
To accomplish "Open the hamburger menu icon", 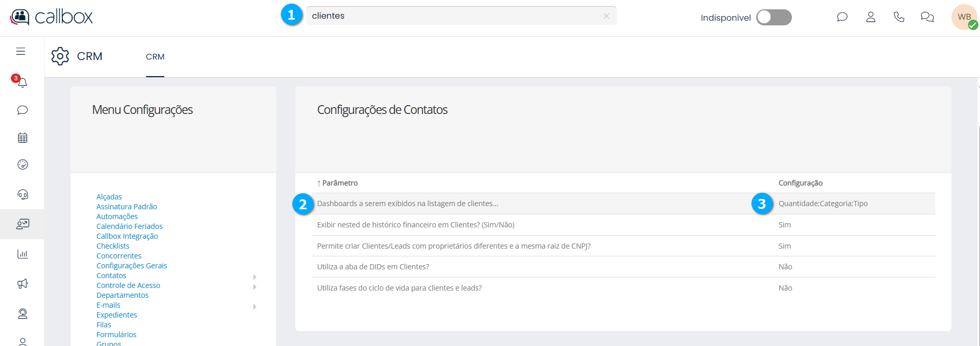I will coord(21,51).
